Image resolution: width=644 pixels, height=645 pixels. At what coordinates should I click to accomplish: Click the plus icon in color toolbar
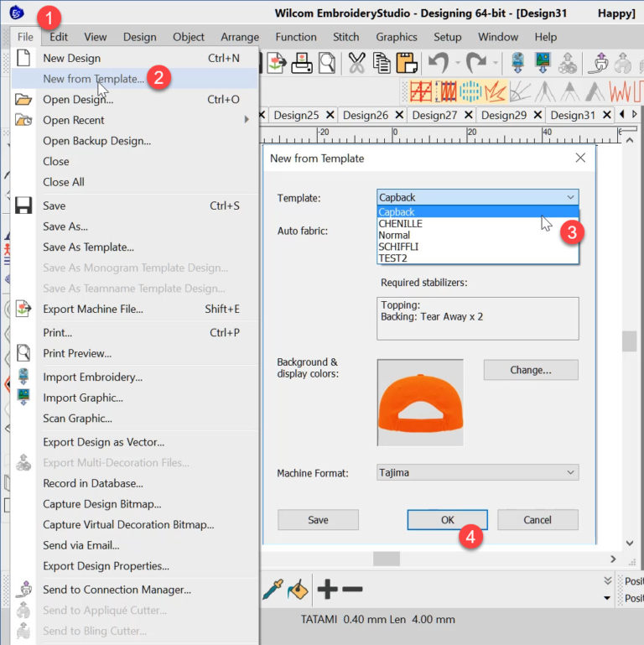[326, 590]
